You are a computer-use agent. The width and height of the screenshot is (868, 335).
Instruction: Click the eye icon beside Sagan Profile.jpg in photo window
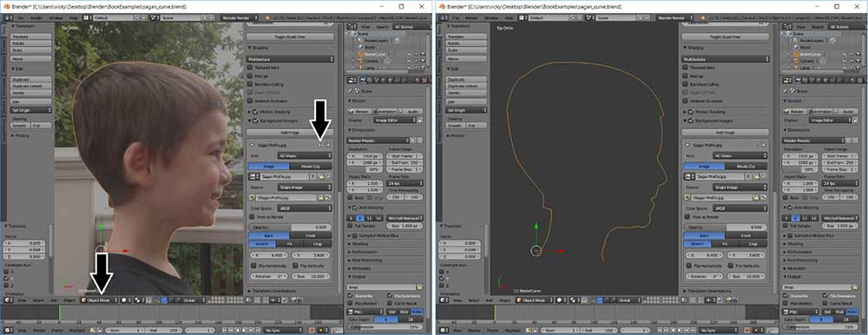coord(321,145)
